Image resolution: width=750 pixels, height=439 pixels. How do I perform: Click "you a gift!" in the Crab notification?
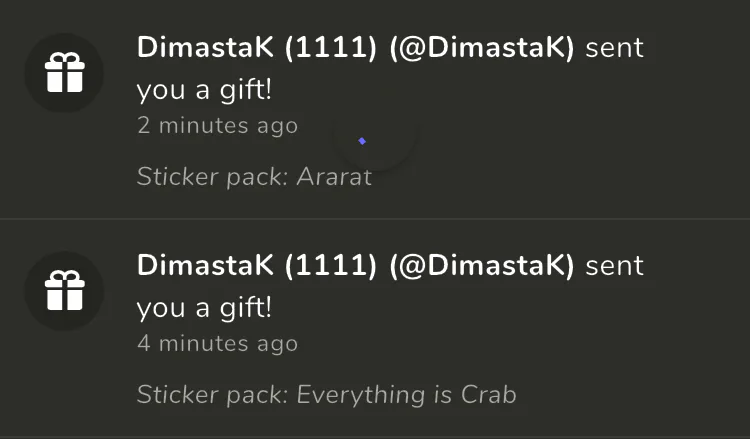click(204, 308)
